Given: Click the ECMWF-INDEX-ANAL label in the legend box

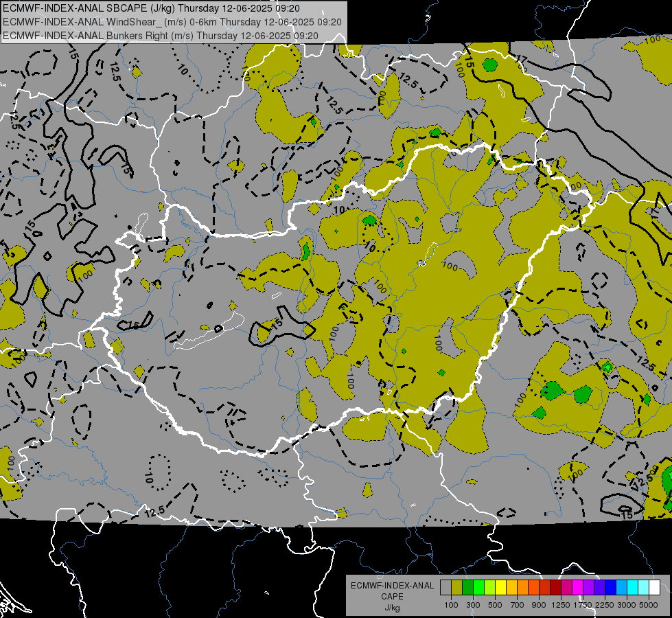Looking at the screenshot, I should tap(392, 586).
